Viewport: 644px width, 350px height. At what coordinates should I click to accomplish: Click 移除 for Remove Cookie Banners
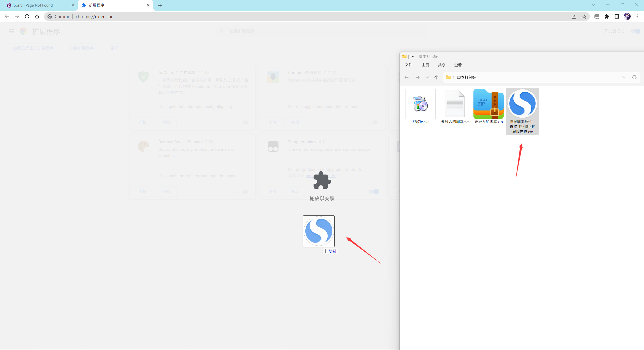(166, 191)
